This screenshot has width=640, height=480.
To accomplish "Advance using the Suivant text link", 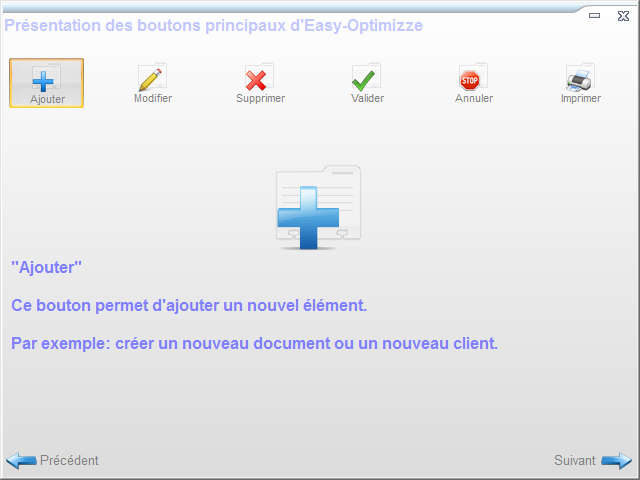I will click(x=575, y=461).
